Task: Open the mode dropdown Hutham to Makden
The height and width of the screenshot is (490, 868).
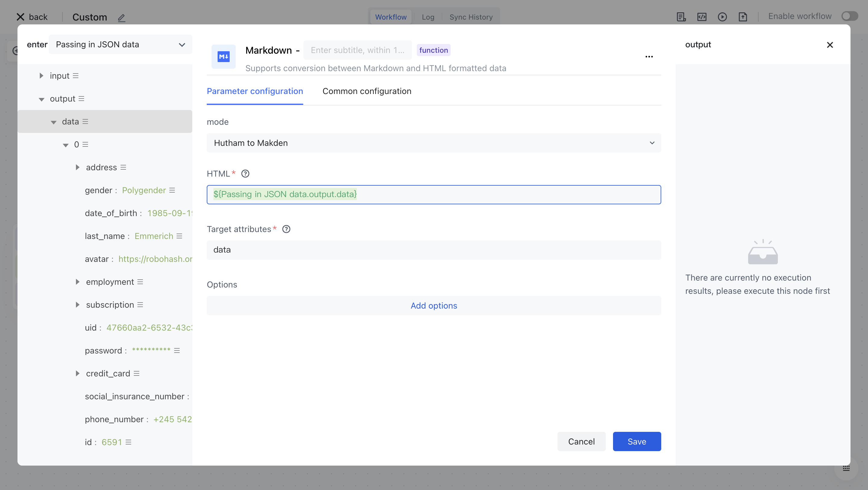Action: click(434, 143)
